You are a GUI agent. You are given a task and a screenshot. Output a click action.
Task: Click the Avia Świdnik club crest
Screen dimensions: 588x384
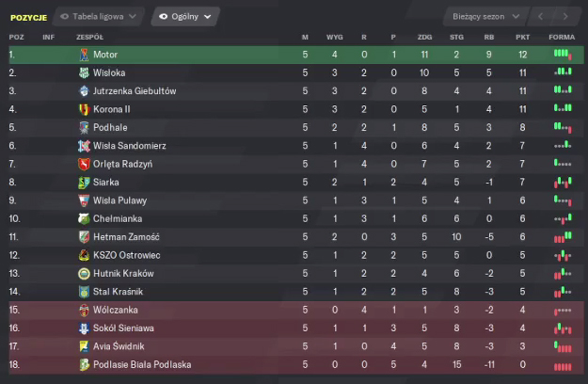85,346
